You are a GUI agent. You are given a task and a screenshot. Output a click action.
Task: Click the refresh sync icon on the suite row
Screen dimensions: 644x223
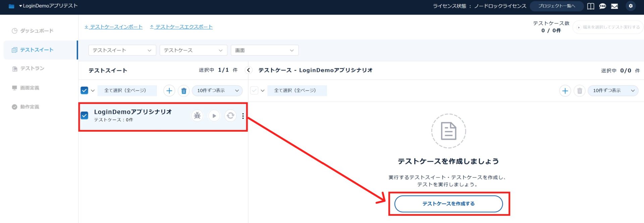230,116
